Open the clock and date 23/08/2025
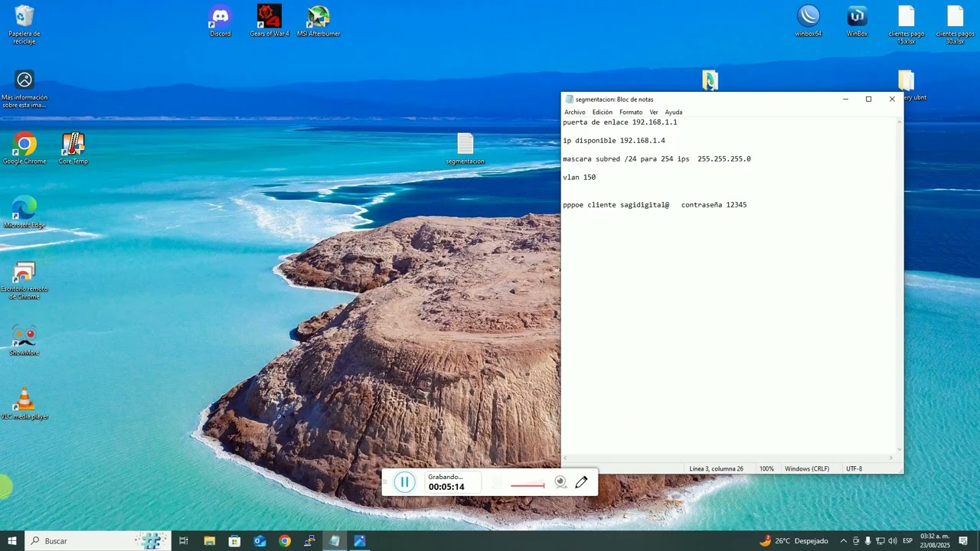 [x=935, y=541]
